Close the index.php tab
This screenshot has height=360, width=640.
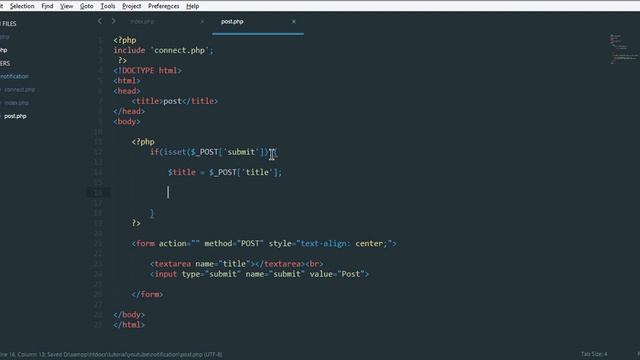(202, 22)
